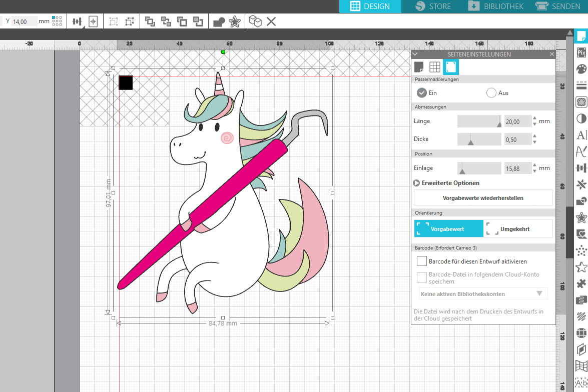
Task: Click the Weld shapes icon in toolbar
Action: pyautogui.click(x=219, y=21)
